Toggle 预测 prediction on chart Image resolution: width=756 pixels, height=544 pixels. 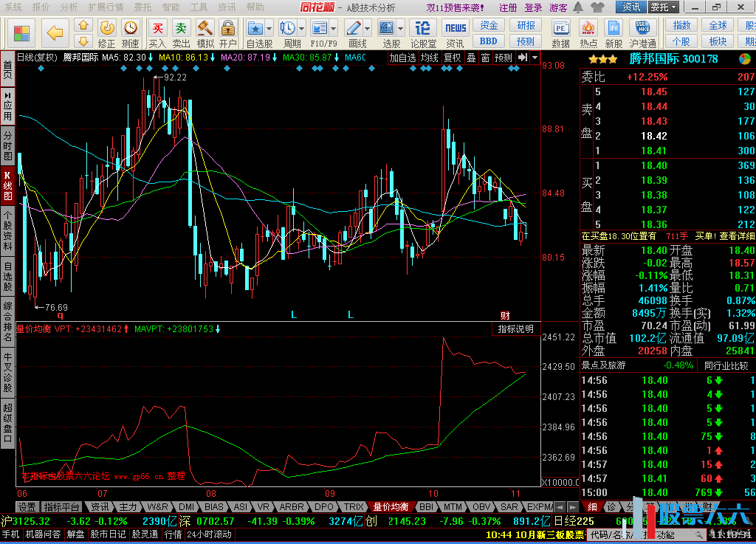click(504, 58)
